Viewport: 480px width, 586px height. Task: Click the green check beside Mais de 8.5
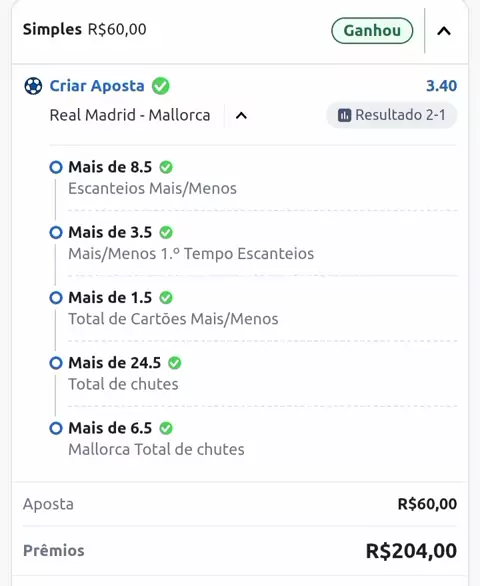point(166,167)
